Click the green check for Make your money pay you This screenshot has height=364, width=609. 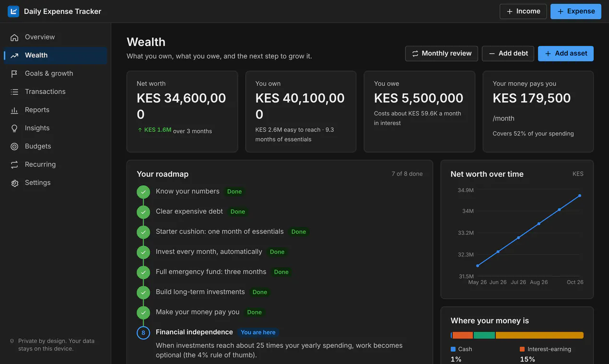point(143,313)
